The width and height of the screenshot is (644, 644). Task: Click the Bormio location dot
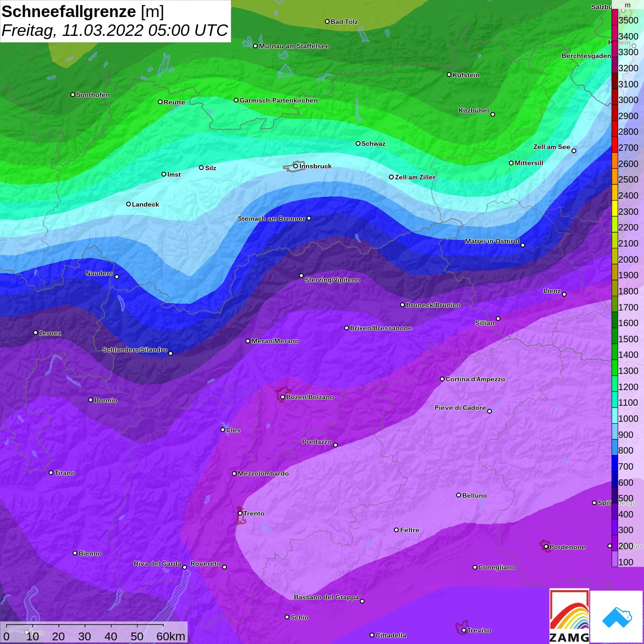pos(91,400)
